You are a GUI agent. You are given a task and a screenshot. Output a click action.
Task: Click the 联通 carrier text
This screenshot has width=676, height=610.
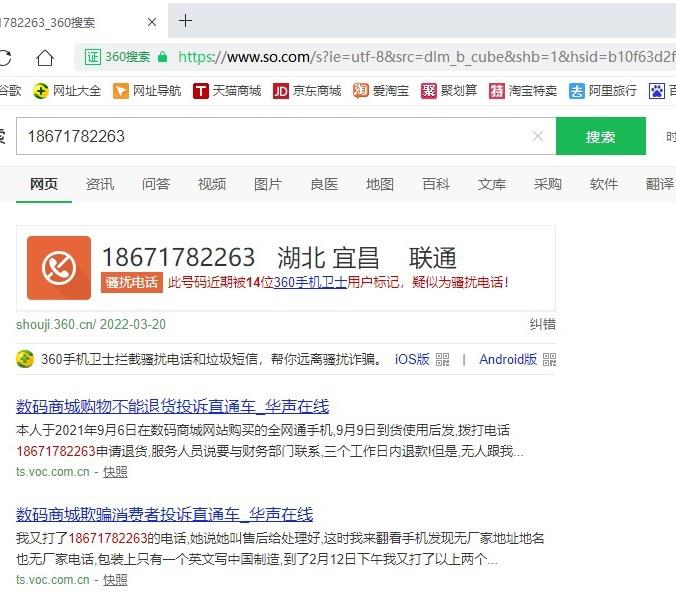pos(433,258)
